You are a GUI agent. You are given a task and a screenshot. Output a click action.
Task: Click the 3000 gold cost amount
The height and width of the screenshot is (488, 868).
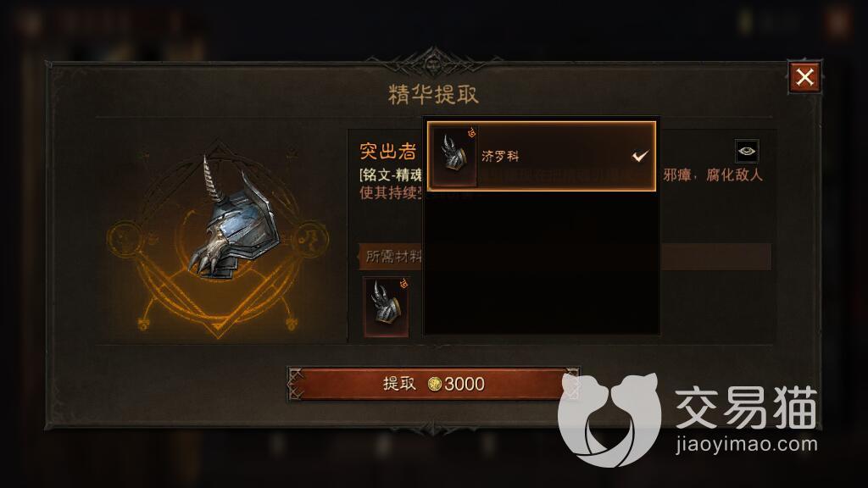tap(465, 384)
